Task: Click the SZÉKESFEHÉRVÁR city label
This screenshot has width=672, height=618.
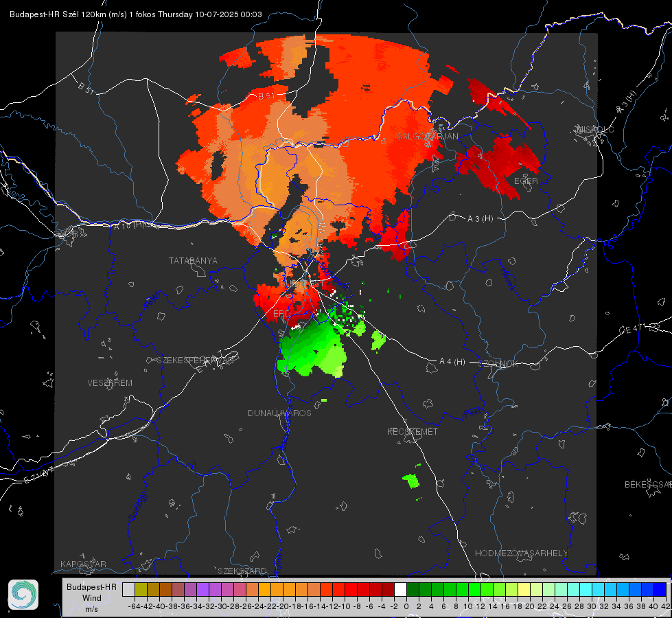Action: click(x=196, y=360)
